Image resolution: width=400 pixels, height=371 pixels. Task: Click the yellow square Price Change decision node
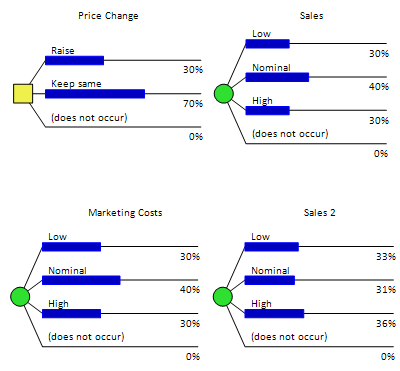click(23, 94)
